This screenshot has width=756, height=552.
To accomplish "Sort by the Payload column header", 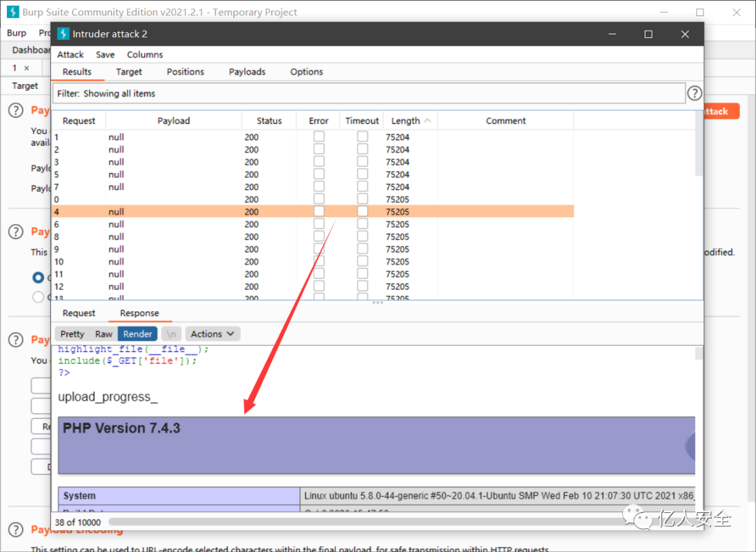I will click(x=174, y=120).
